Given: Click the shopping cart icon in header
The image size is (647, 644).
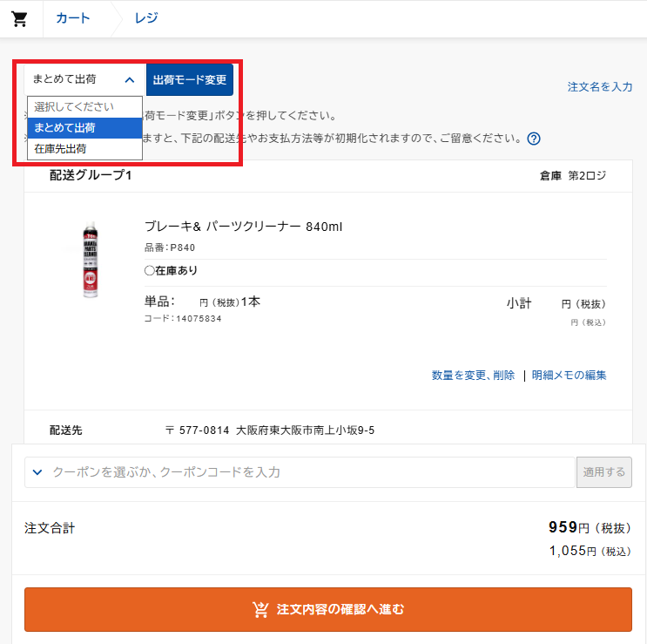Looking at the screenshot, I should click(19, 19).
